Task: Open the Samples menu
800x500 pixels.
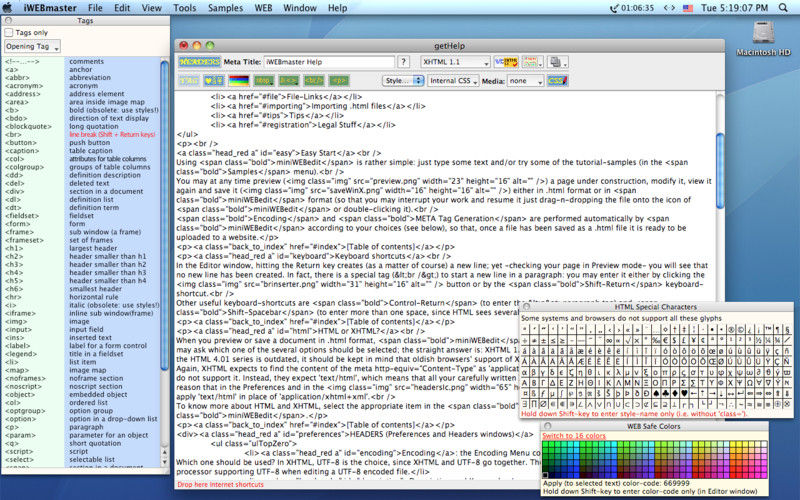Action: pyautogui.click(x=226, y=8)
